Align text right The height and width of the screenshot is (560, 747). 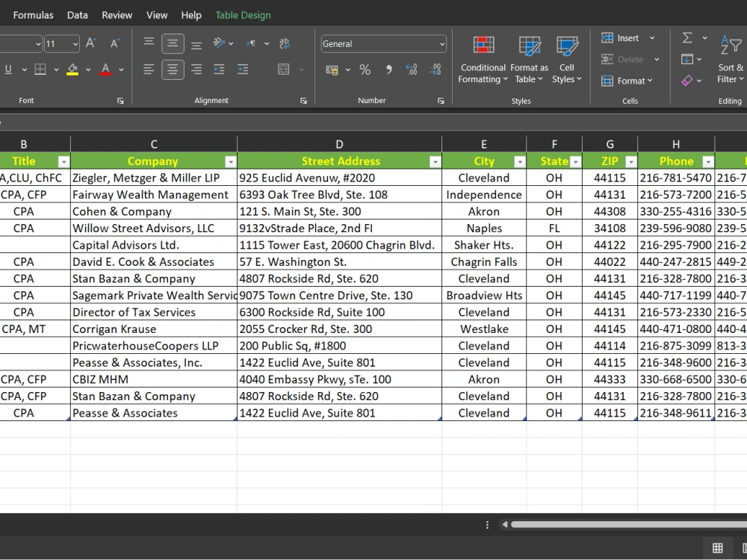pos(196,69)
